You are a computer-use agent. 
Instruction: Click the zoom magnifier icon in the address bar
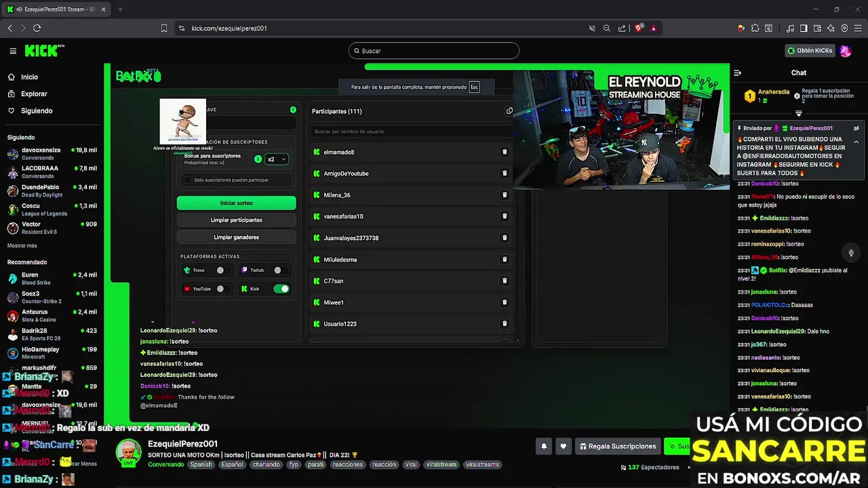coord(607,28)
